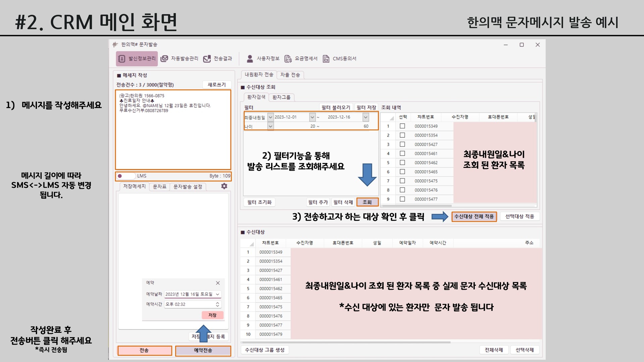The width and height of the screenshot is (644, 362).
Task: Toggle the SMS/LMS message type switch
Action: [126, 176]
